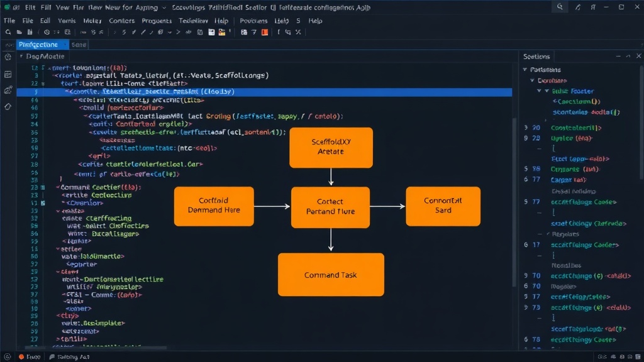Click the white grid icon in the toolbar

(211, 32)
